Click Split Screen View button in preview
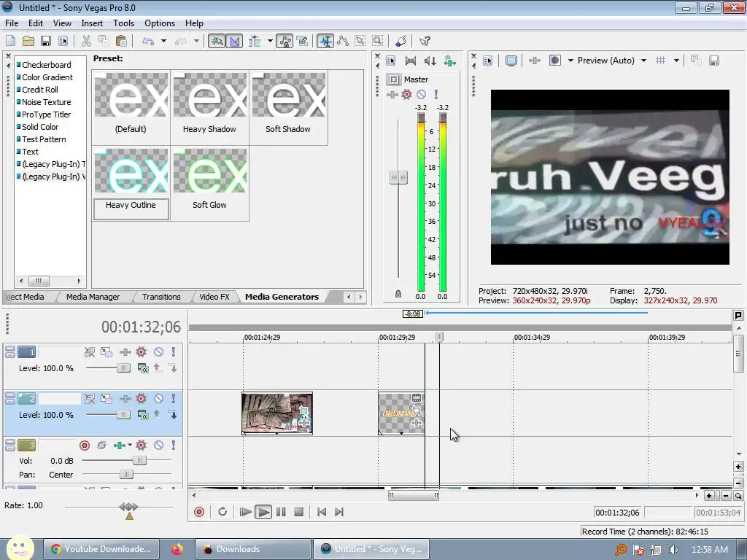Image resolution: width=747 pixels, height=560 pixels. tap(555, 61)
